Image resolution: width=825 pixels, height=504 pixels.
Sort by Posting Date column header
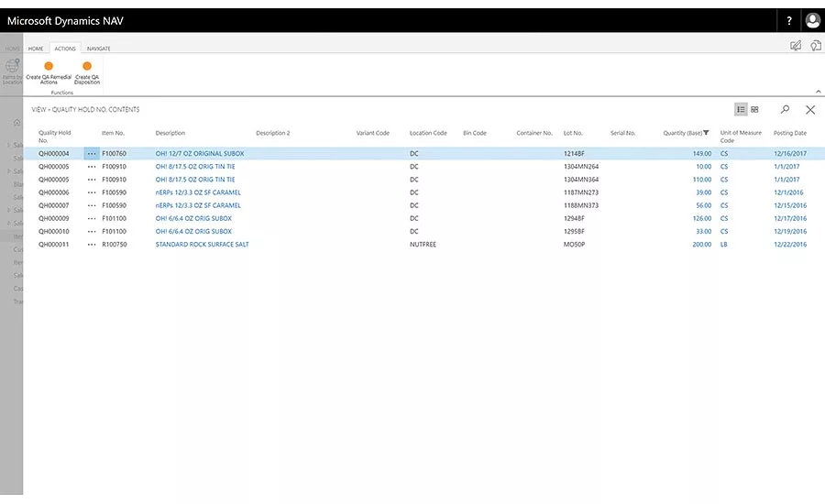coord(790,133)
